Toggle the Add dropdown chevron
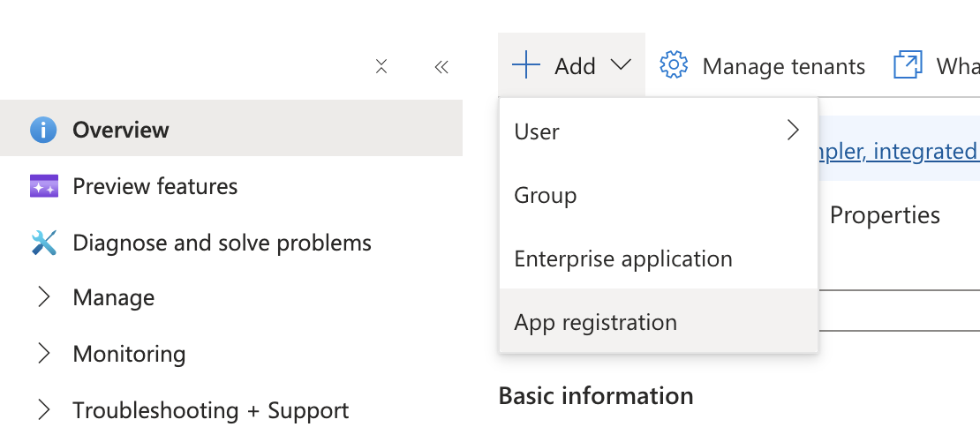The height and width of the screenshot is (427, 980). (622, 65)
